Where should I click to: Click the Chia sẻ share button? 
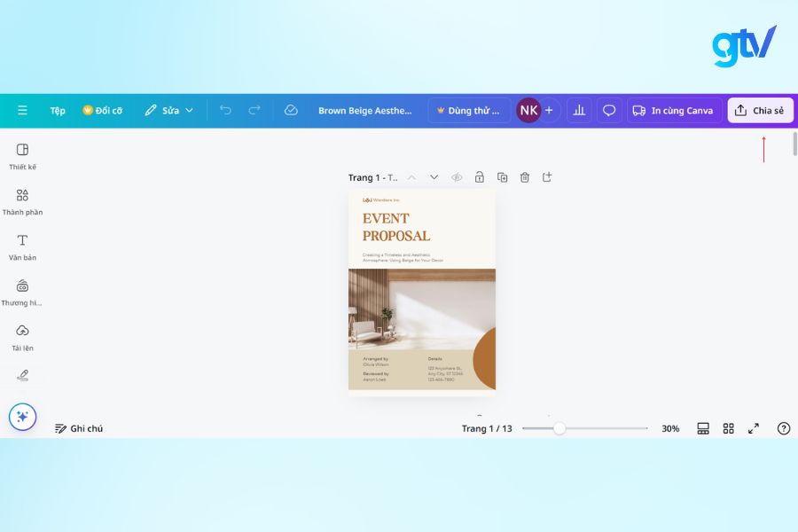(x=760, y=110)
